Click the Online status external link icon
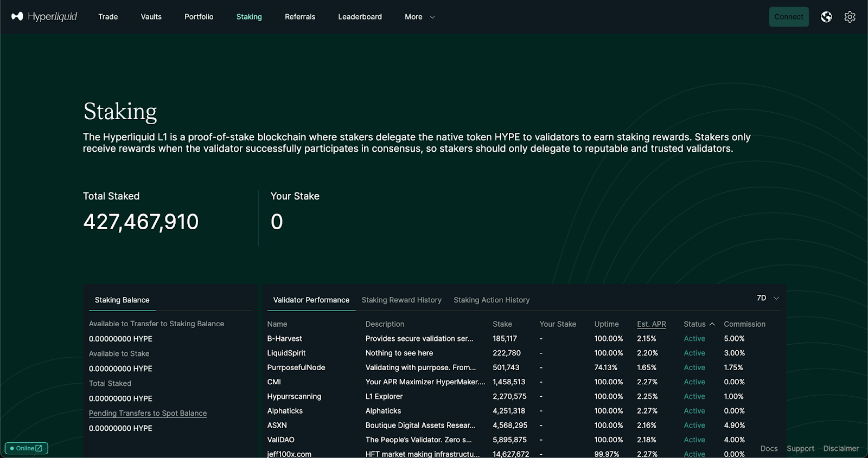The width and height of the screenshot is (868, 458). pos(39,448)
